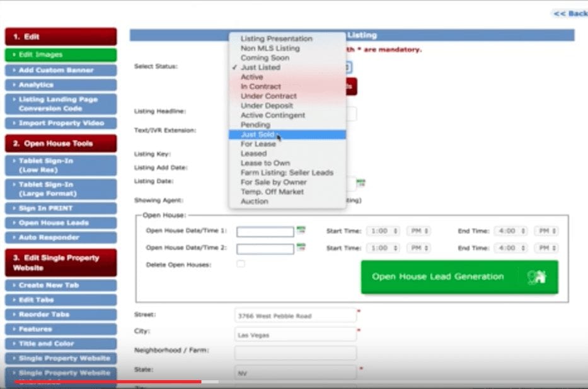This screenshot has height=389, width=588.
Task: Open 'Auto Responder' sidebar item
Action: coord(61,237)
